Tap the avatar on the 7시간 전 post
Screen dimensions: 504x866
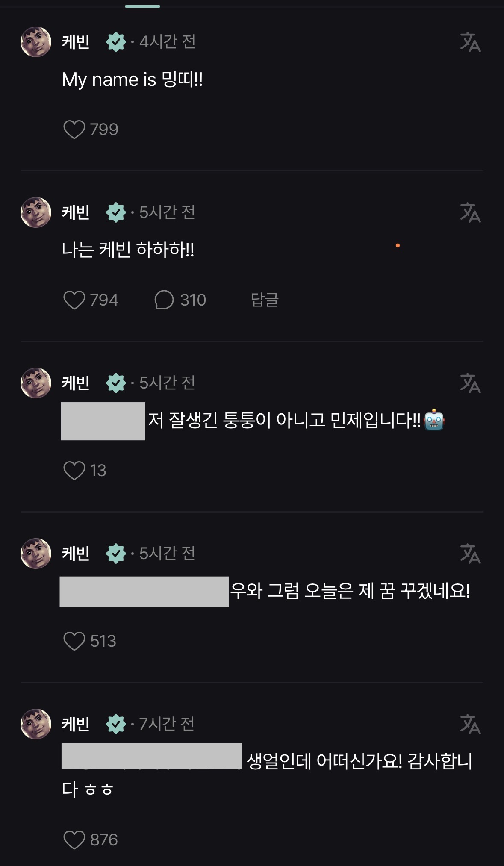tap(36, 724)
